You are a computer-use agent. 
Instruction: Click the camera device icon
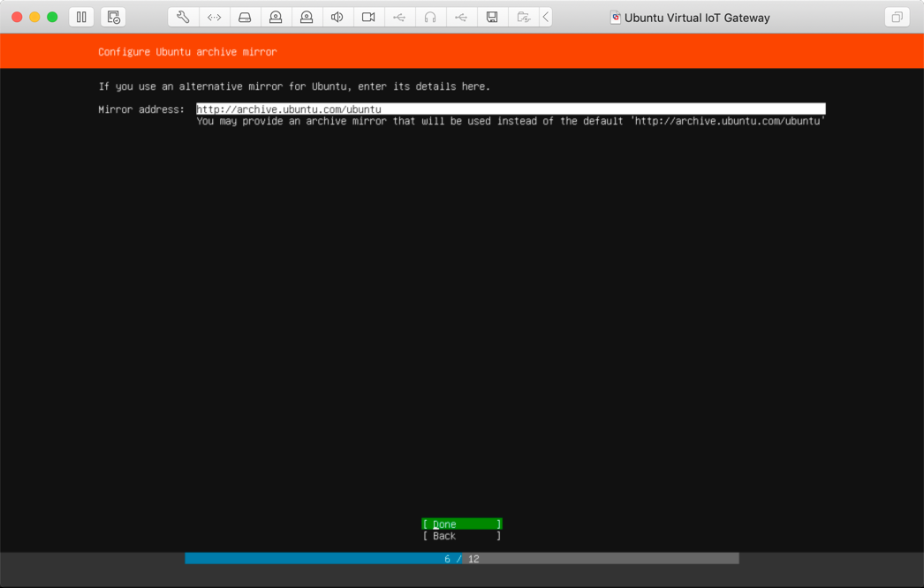pos(368,17)
